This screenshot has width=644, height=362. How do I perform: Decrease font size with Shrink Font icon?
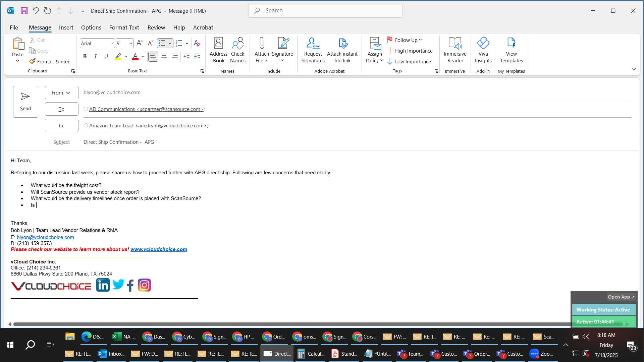point(151,43)
